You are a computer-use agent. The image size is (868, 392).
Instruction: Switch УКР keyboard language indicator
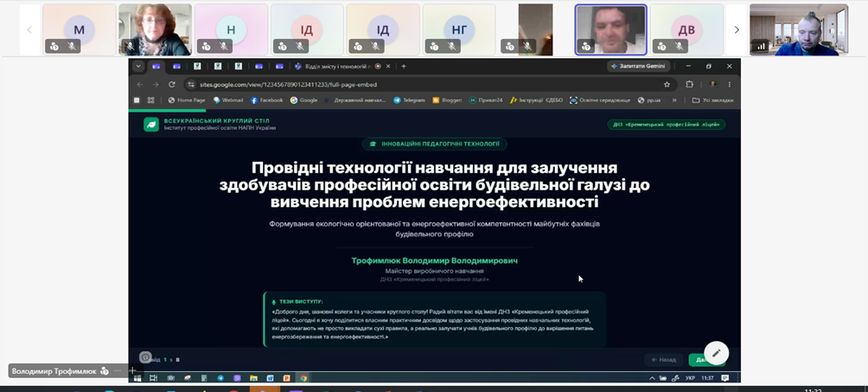click(x=690, y=378)
